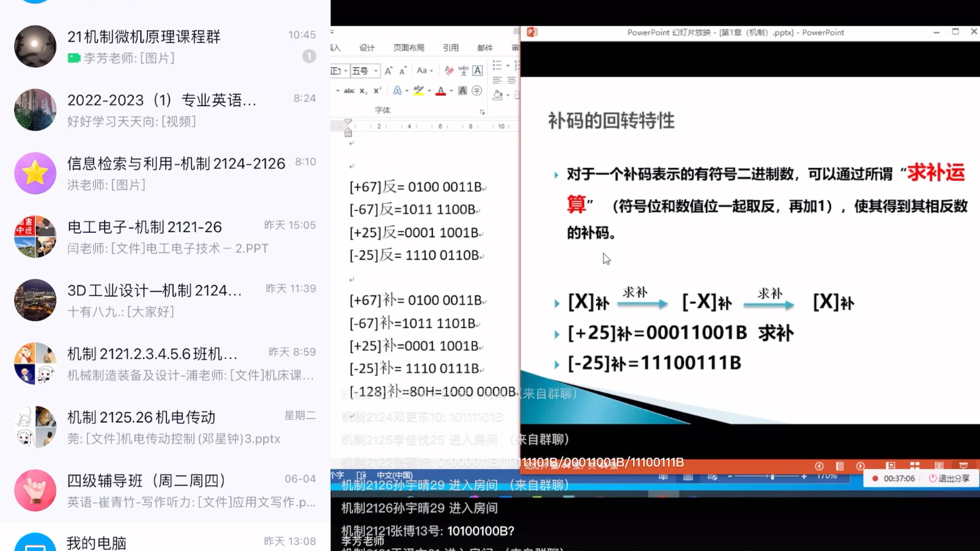Image resolution: width=980 pixels, height=551 pixels.
Task: Click the PowerPoint icon in title bar
Action: pos(532,32)
